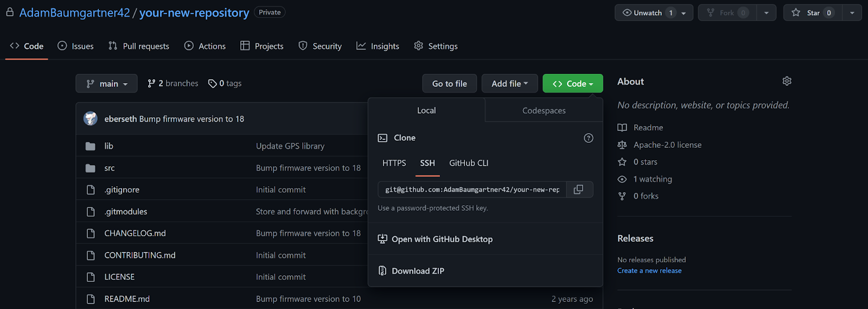
Task: Open the Projects tab
Action: coord(262,46)
